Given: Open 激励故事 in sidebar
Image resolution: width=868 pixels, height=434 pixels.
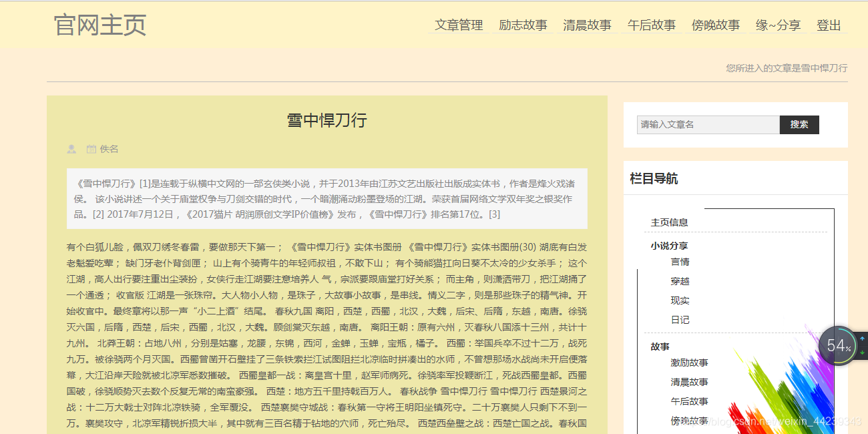Looking at the screenshot, I should pos(690,363).
